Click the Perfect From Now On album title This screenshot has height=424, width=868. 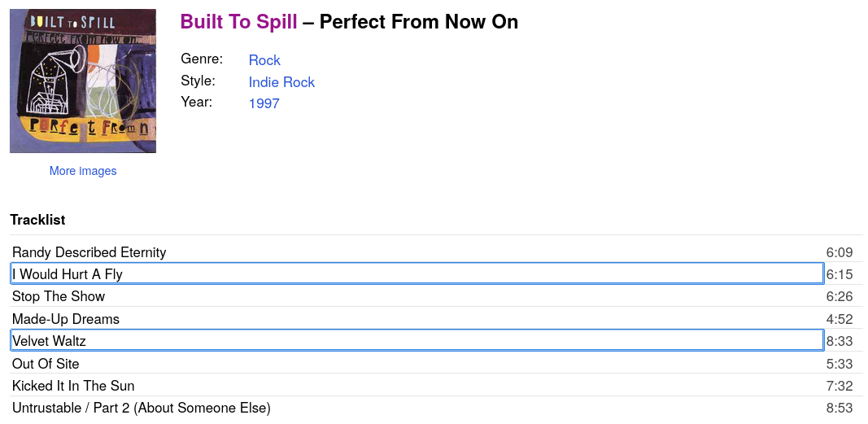[x=418, y=22]
